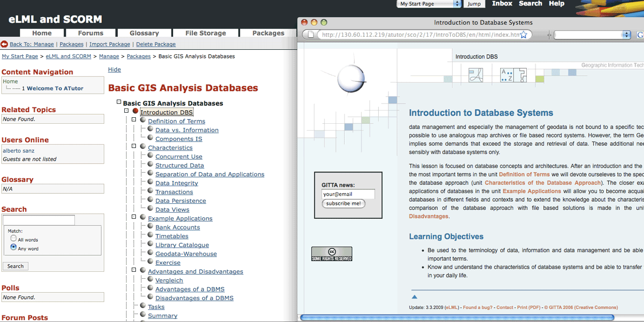The image size is (644, 322).
Task: Click the green zoom window button
Action: (324, 22)
